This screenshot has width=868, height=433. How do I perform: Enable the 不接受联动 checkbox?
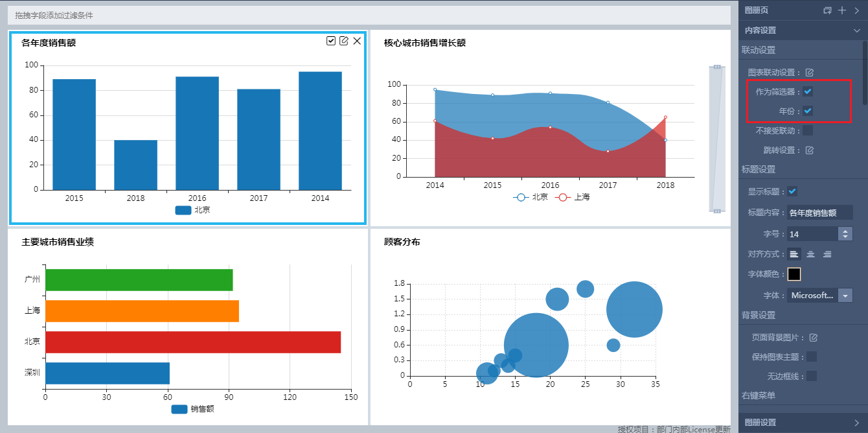point(808,130)
